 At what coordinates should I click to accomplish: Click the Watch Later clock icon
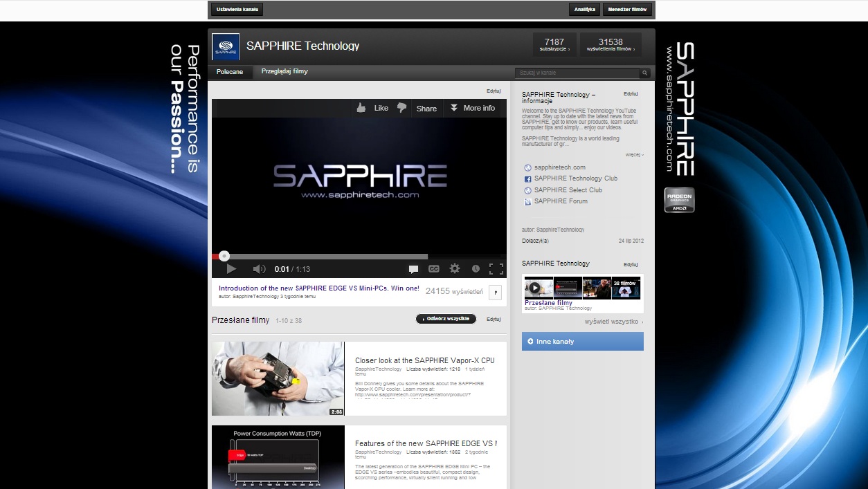[x=476, y=269]
